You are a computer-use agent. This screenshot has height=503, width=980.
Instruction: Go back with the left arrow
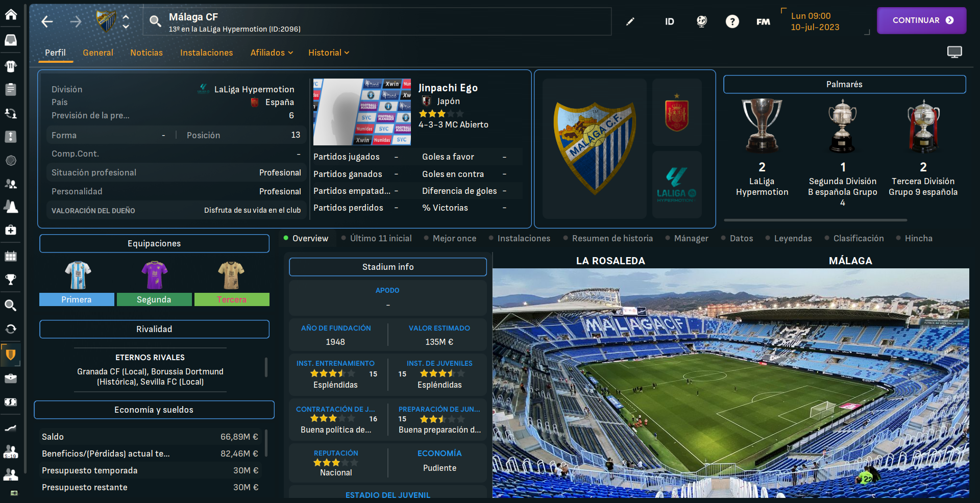[47, 21]
